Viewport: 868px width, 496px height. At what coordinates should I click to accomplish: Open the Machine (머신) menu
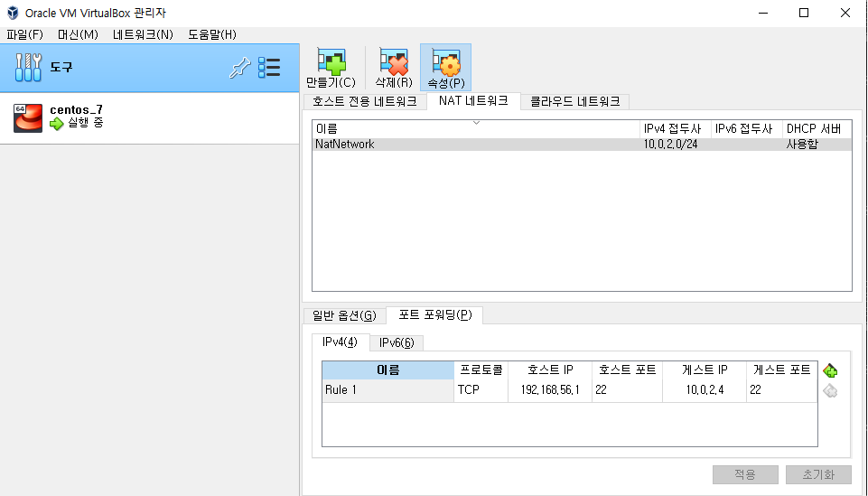tap(78, 34)
